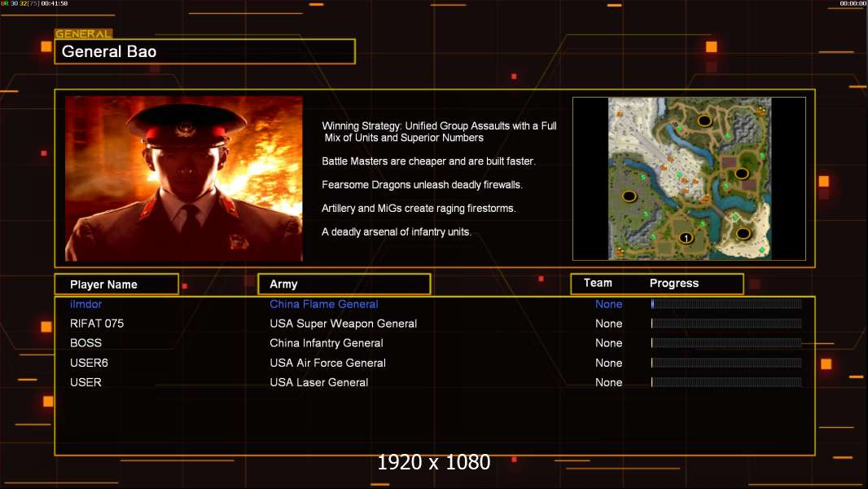Click the Artillery and MiGs firestorms line
Screen dimensions: 868x489
tap(419, 208)
